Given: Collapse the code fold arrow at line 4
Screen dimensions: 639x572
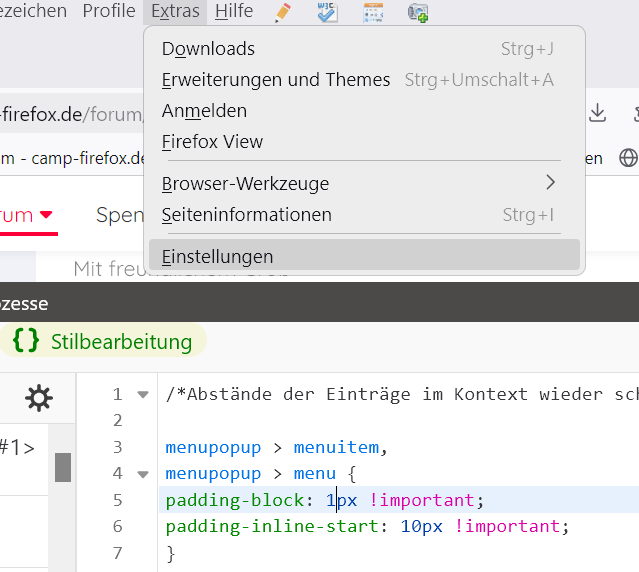Looking at the screenshot, I should point(143,473).
